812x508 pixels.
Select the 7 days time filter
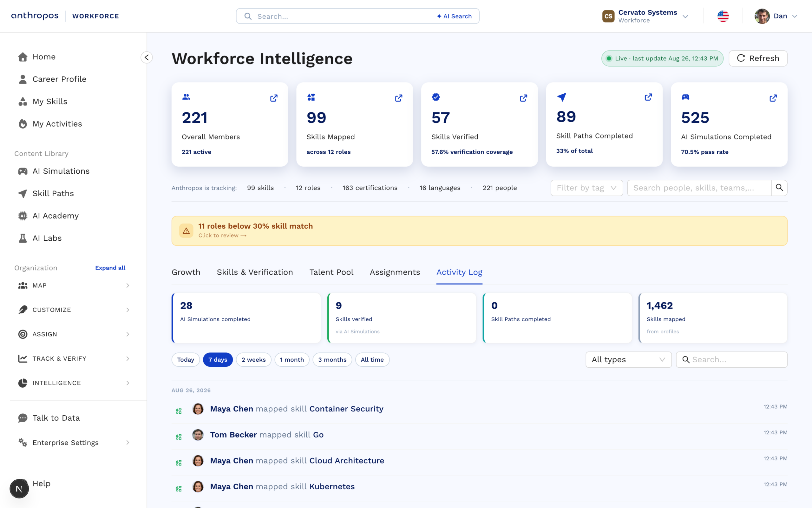218,359
